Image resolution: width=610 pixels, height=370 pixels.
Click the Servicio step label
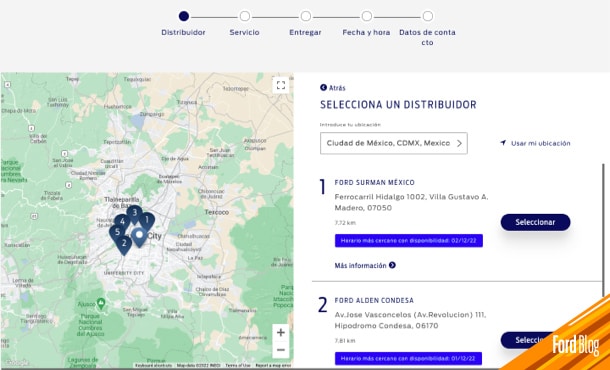point(244,32)
